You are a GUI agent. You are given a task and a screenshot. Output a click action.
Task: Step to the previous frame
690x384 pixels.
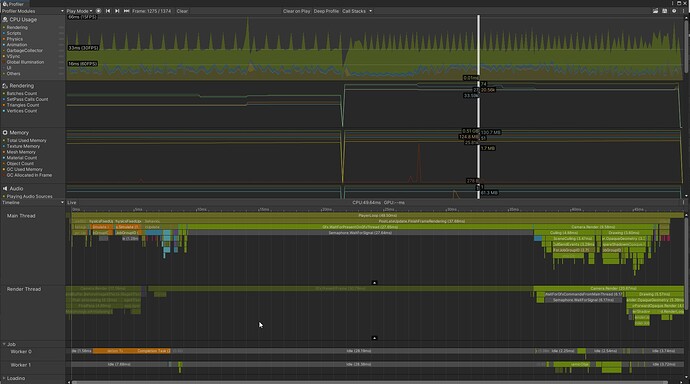point(108,11)
